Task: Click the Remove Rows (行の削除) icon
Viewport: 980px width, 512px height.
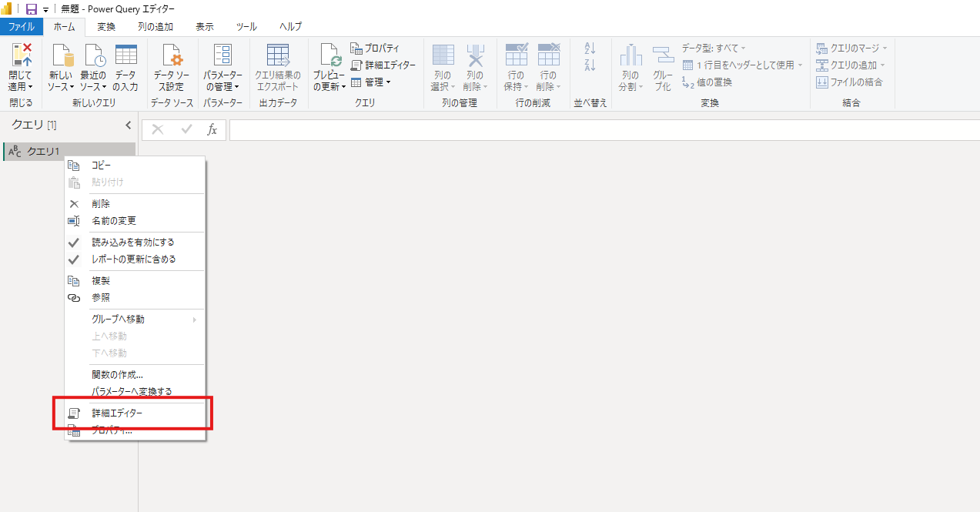Action: 548,56
